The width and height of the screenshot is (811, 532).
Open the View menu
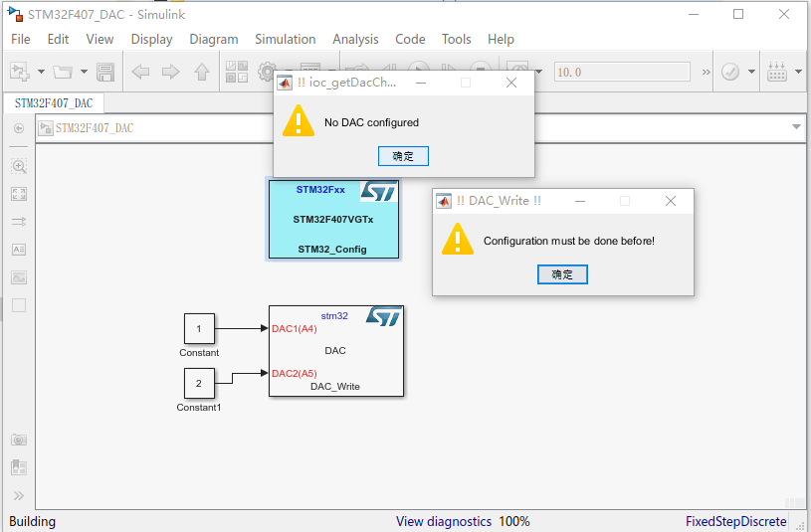100,40
